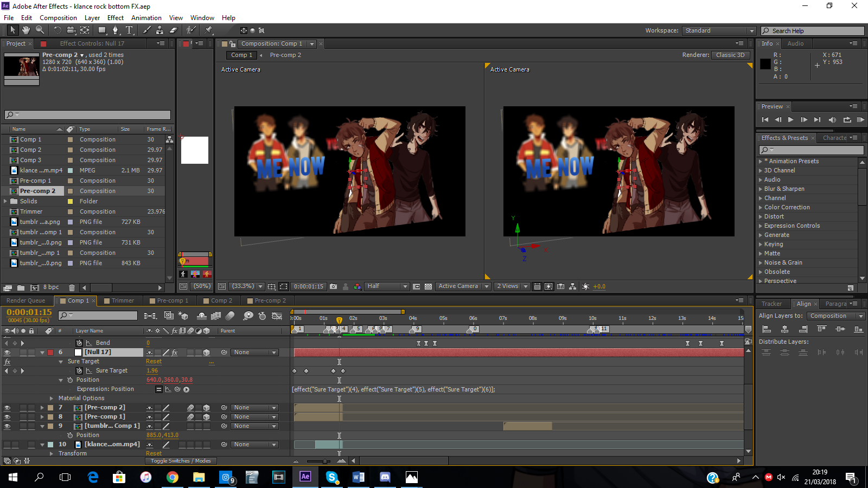The image size is (868, 488).
Task: Open the 2 Views layout dropdown
Action: pyautogui.click(x=512, y=286)
